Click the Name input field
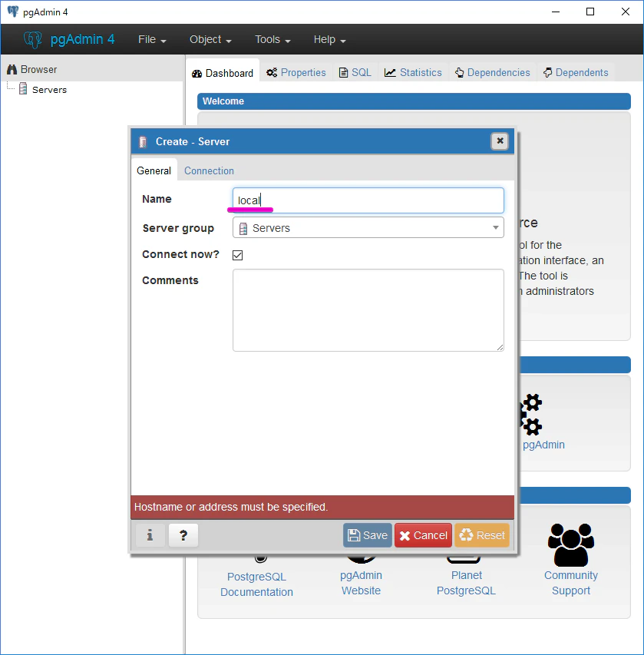 tap(368, 200)
